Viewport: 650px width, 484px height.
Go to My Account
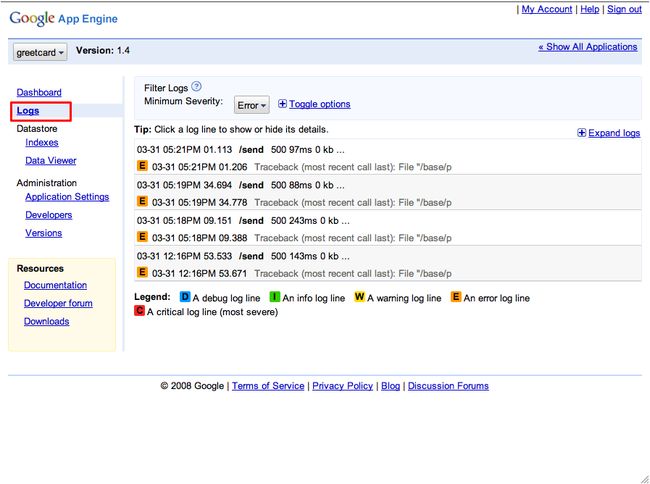[x=547, y=9]
